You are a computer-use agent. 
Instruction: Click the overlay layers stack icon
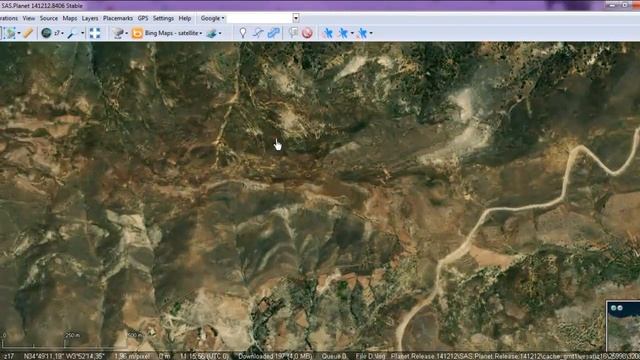[x=211, y=33]
